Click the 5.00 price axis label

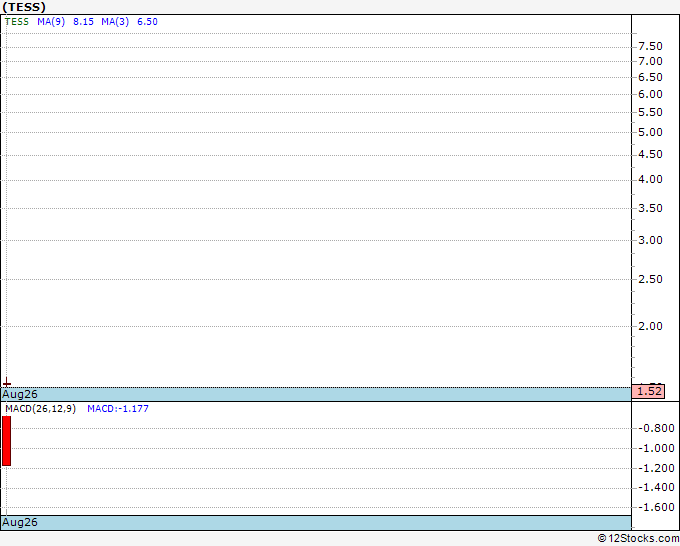pos(650,132)
